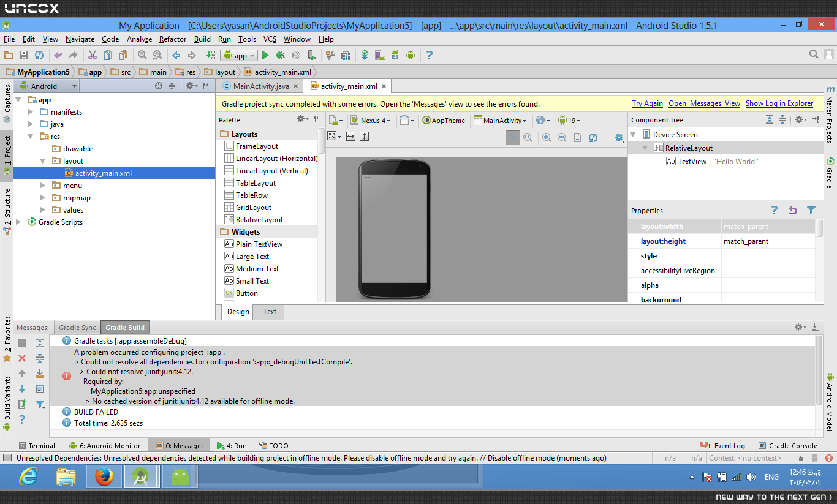The width and height of the screenshot is (837, 504).
Task: Open the Build menu
Action: (x=202, y=39)
